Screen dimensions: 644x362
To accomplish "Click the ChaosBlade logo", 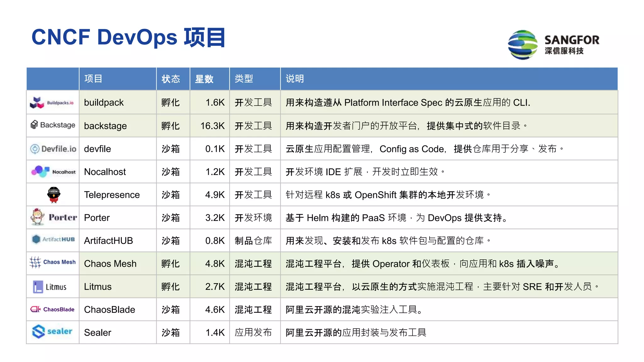I will tap(52, 309).
